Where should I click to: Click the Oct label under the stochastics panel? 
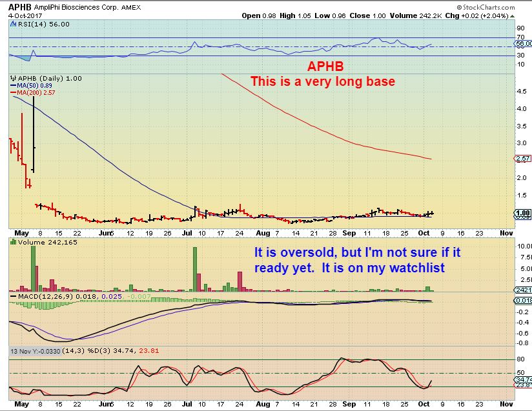424,404
